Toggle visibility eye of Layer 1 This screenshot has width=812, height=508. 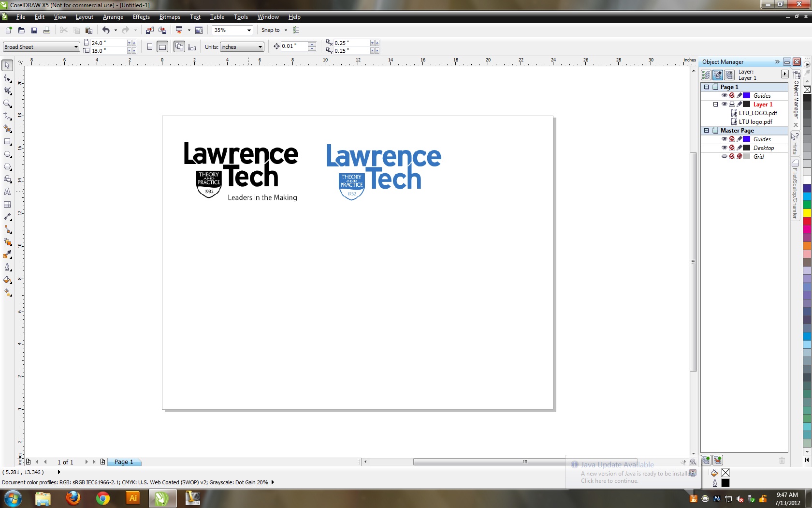(724, 104)
